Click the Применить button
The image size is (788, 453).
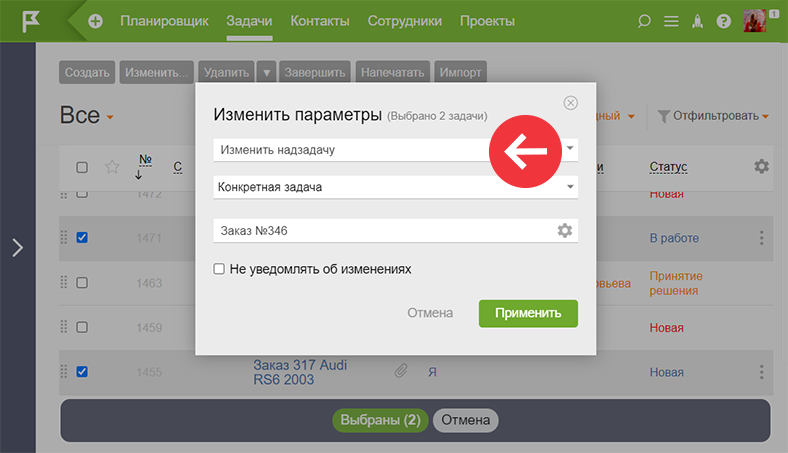tap(528, 313)
